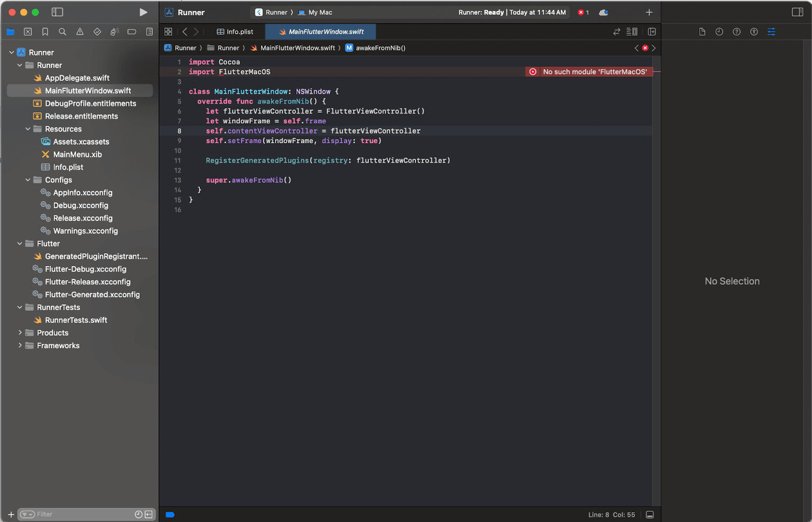The width and height of the screenshot is (812, 522).
Task: Toggle the debug area at bottom right
Action: point(650,515)
